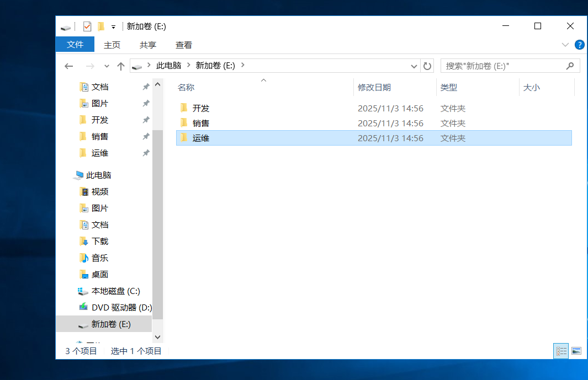588x380 pixels.
Task: Click navigation pane scroll up arrow
Action: tap(158, 84)
